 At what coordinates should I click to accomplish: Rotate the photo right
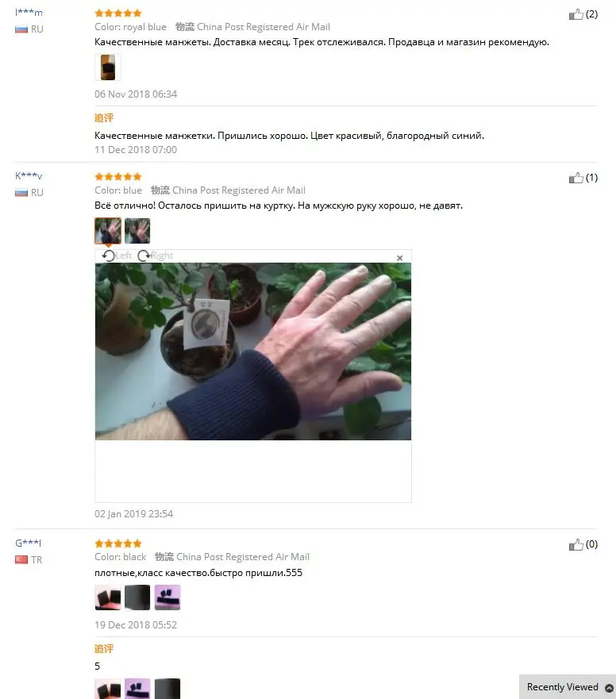tap(155, 255)
